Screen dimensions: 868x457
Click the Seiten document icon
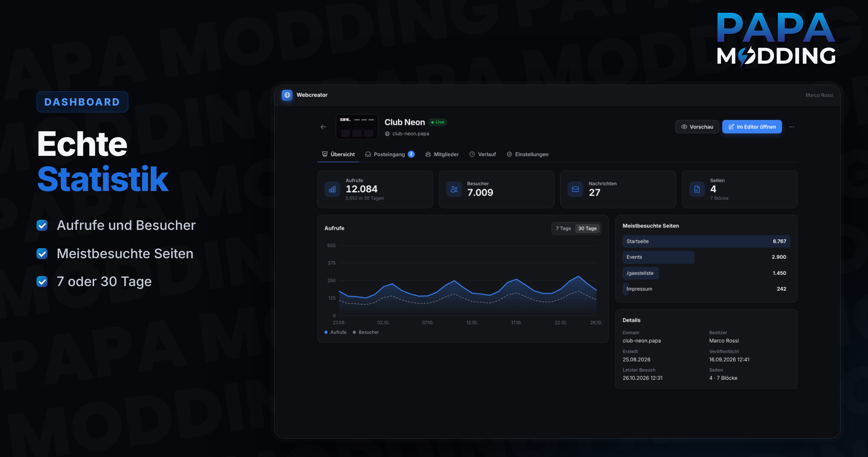click(697, 189)
